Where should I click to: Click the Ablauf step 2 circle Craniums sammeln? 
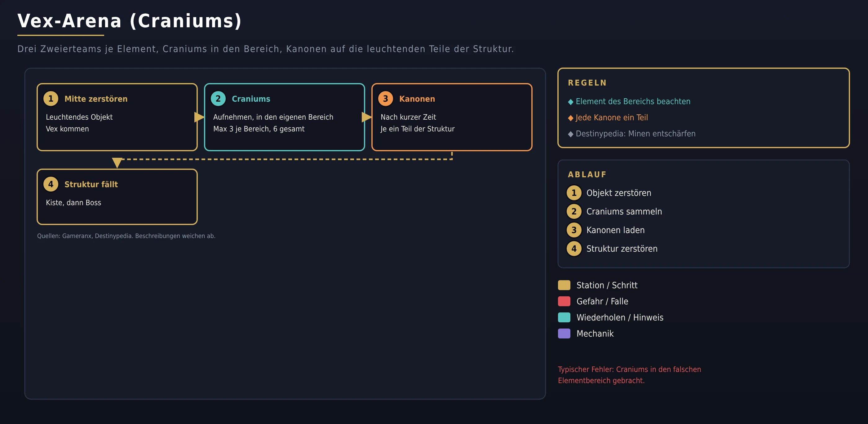574,211
